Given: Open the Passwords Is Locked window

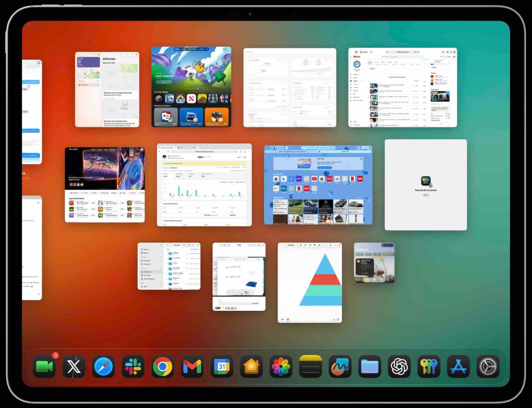Looking at the screenshot, I should (425, 185).
